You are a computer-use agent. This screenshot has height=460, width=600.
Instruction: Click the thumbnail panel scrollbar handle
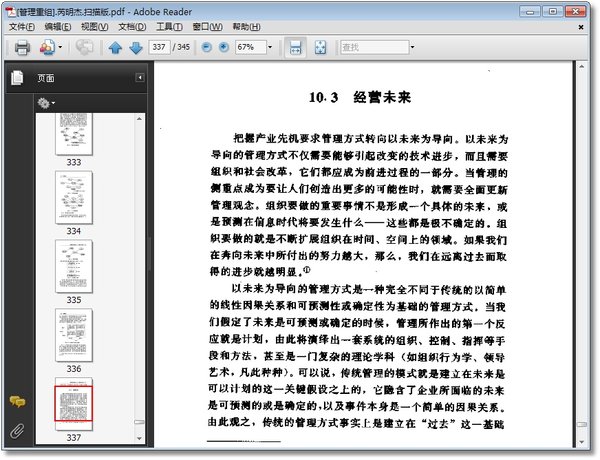tap(139, 422)
